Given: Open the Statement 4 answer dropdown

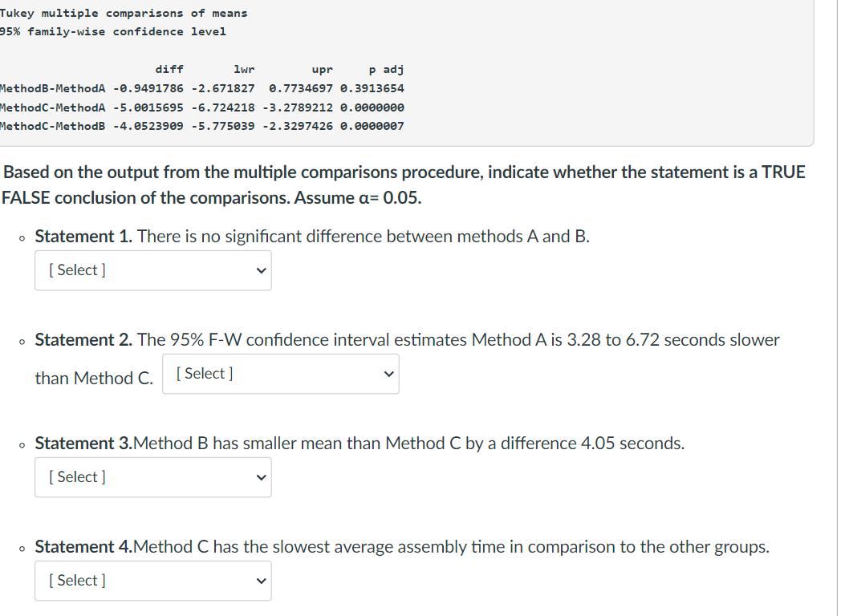Looking at the screenshot, I should click(152, 581).
